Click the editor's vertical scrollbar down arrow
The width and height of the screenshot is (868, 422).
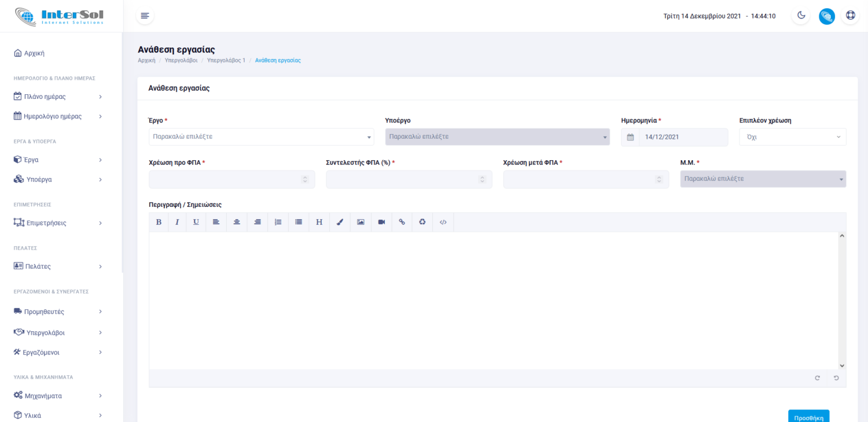(842, 365)
